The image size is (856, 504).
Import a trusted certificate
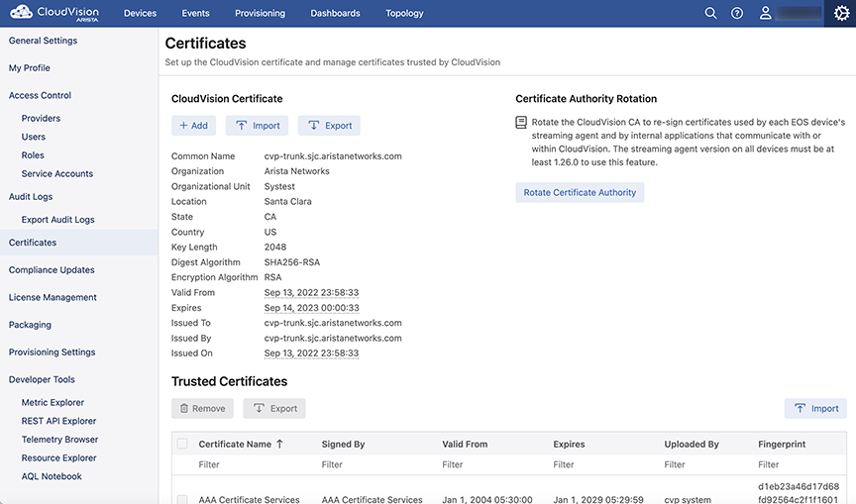pyautogui.click(x=815, y=409)
